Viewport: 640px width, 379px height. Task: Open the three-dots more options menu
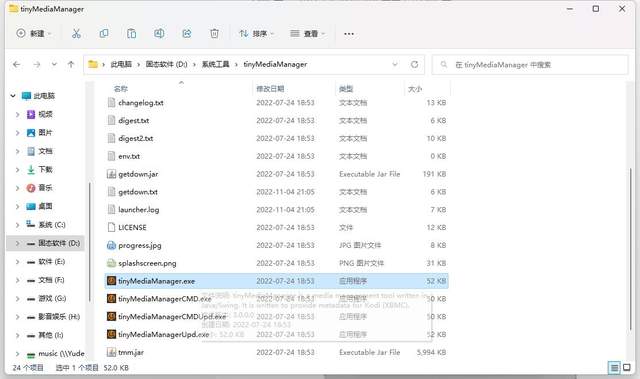[349, 34]
